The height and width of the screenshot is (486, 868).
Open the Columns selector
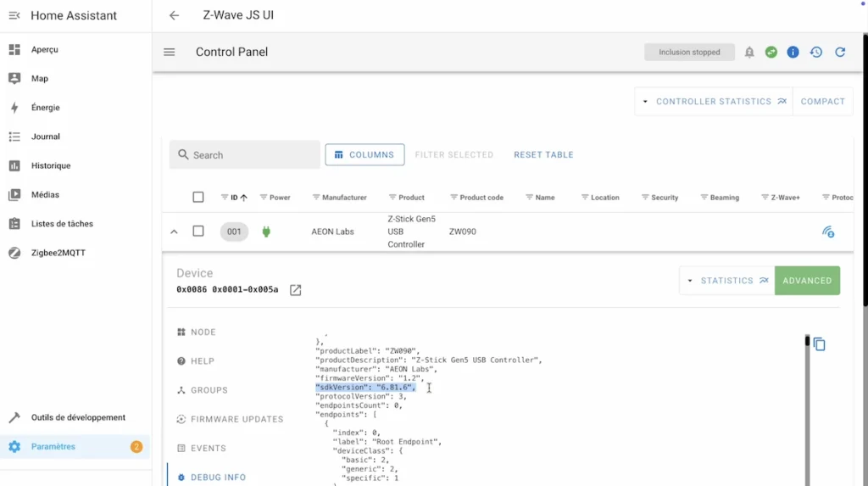pyautogui.click(x=364, y=154)
